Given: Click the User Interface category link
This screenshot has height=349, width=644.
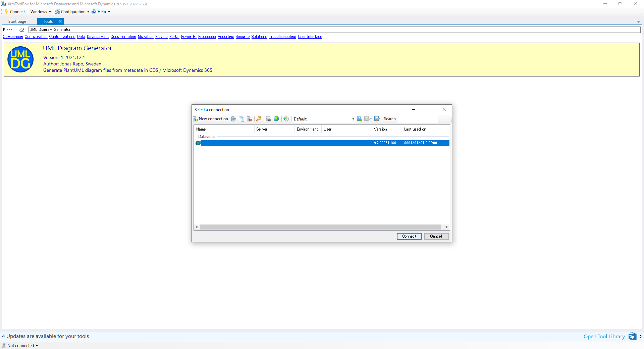Looking at the screenshot, I should [x=310, y=37].
